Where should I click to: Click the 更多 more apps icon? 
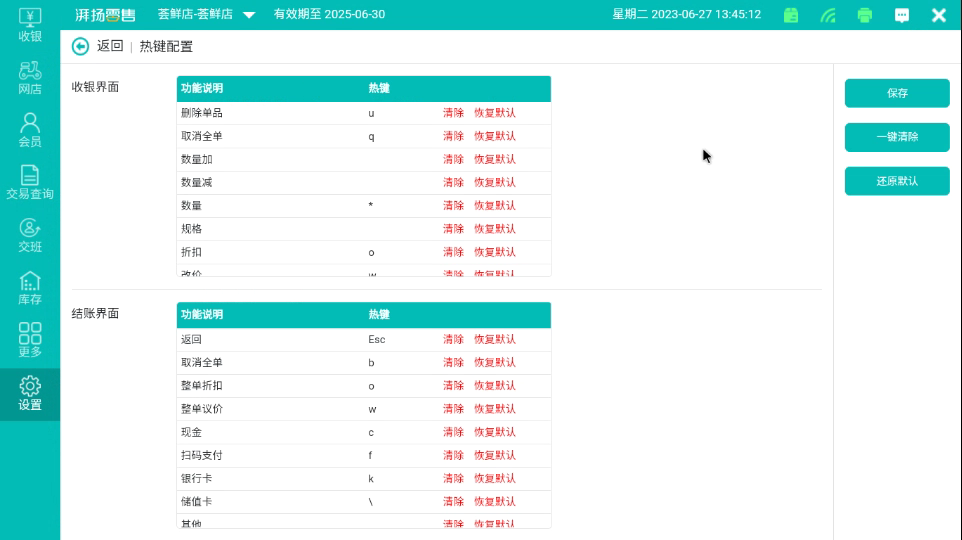pyautogui.click(x=30, y=340)
